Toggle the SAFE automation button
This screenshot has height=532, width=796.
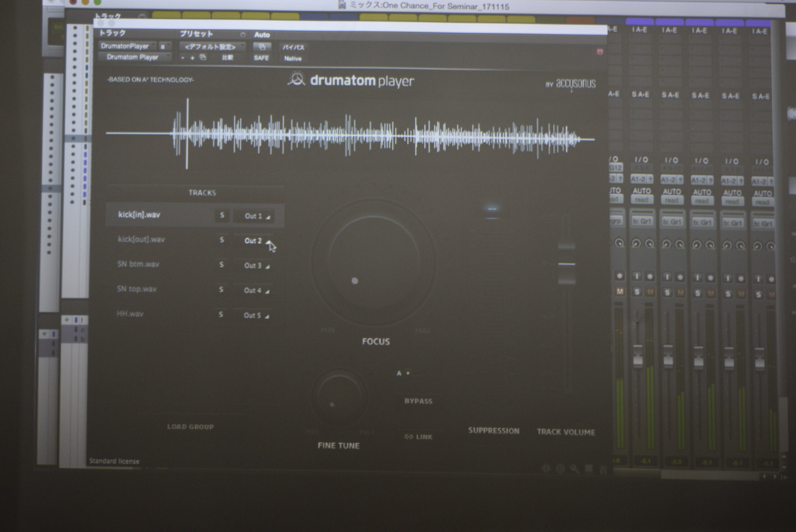[261, 58]
